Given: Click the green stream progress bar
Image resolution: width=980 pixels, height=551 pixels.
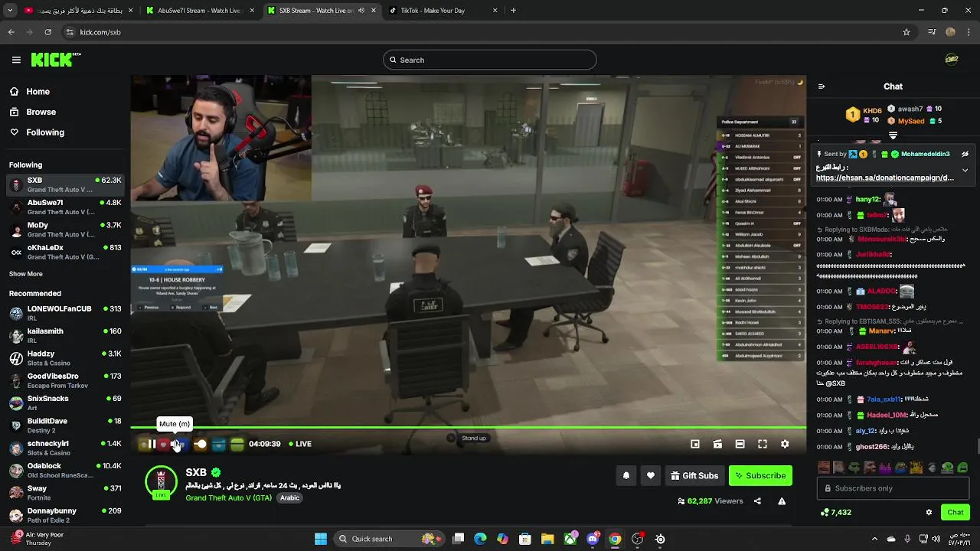Looking at the screenshot, I should (x=468, y=428).
